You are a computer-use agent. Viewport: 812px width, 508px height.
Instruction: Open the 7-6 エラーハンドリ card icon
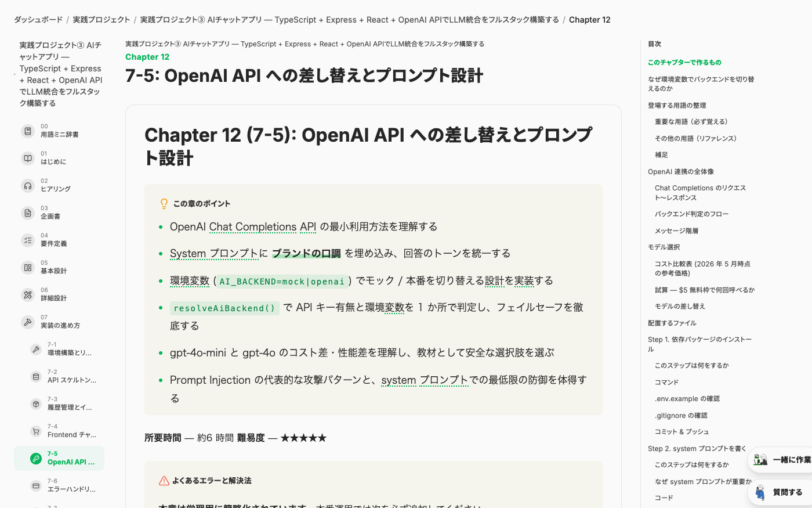(36, 485)
